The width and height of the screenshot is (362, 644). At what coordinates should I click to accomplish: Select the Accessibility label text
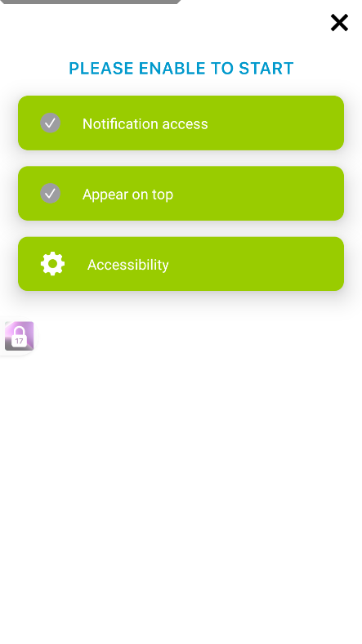(128, 265)
